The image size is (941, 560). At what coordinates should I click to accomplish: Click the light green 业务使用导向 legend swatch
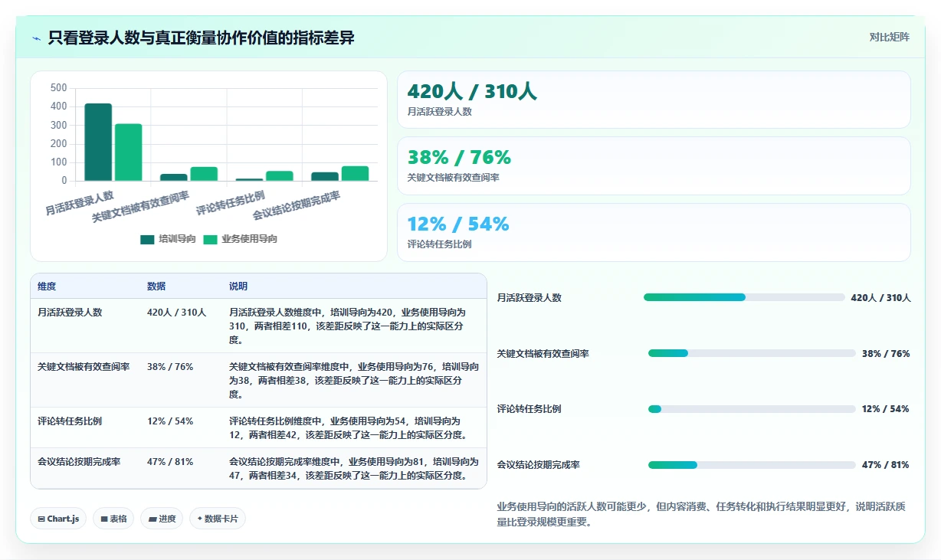[x=210, y=240]
